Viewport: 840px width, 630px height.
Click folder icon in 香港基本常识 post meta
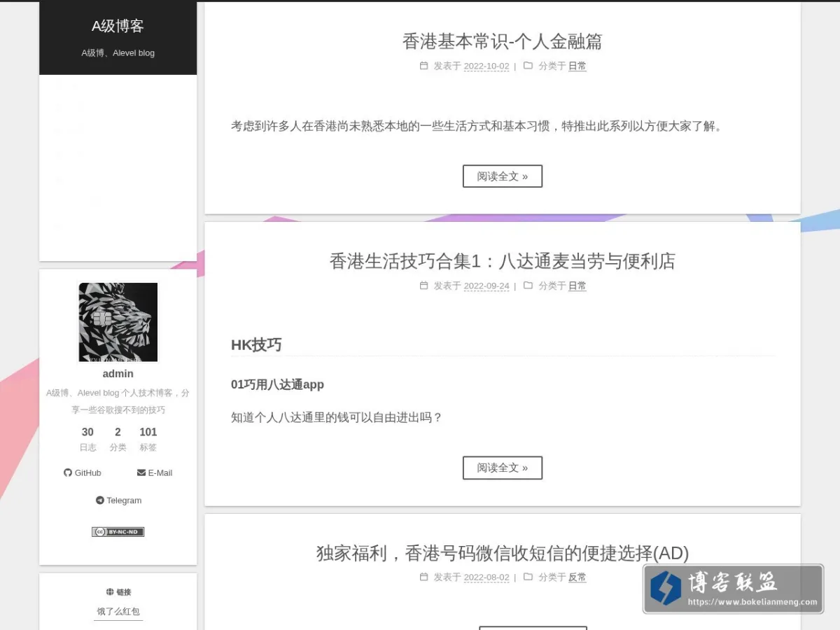(x=528, y=66)
